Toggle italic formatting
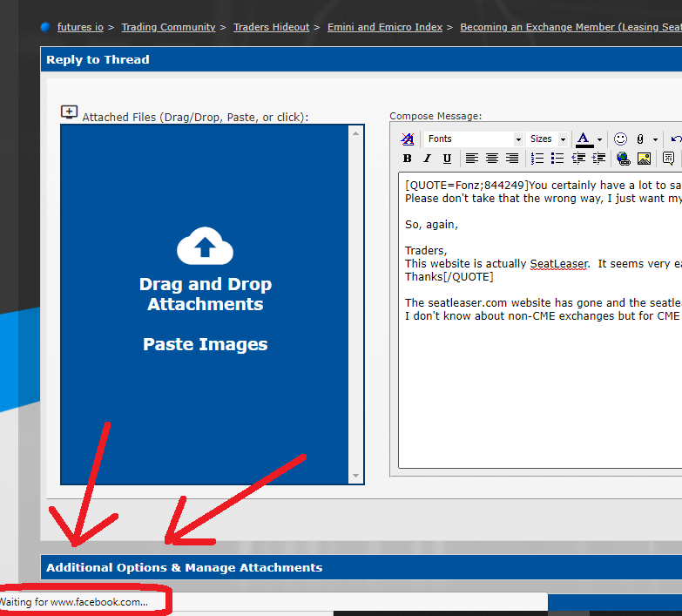682x616 pixels. tap(427, 159)
